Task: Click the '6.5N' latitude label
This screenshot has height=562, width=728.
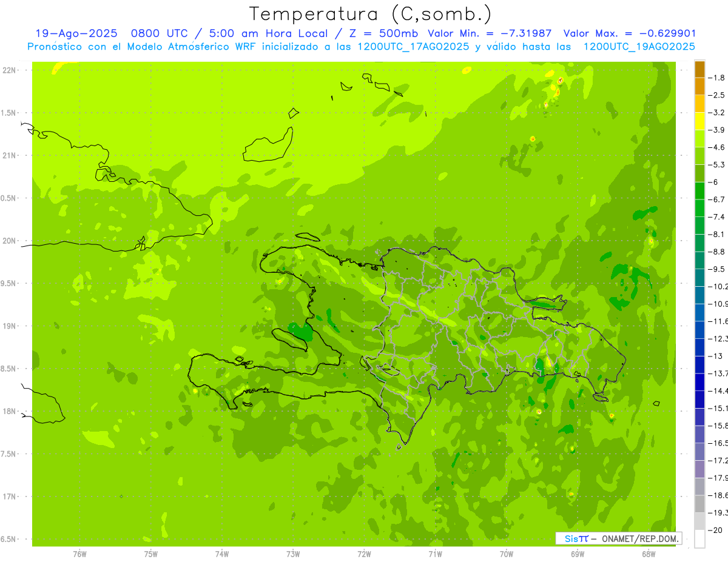Action: [x=9, y=539]
